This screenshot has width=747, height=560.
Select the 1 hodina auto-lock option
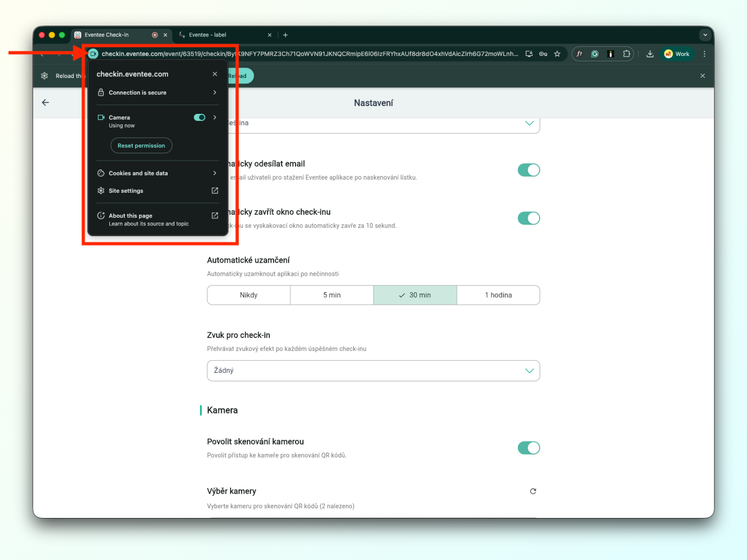pyautogui.click(x=498, y=295)
